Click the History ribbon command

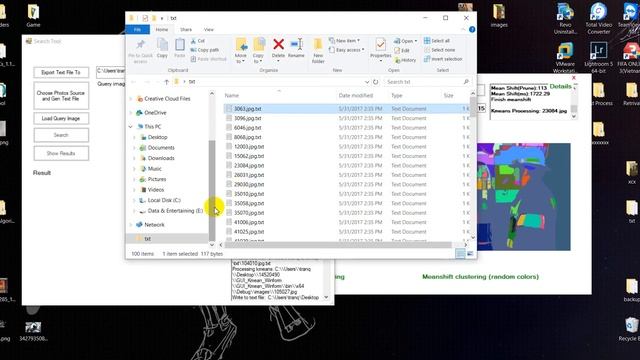click(405, 60)
